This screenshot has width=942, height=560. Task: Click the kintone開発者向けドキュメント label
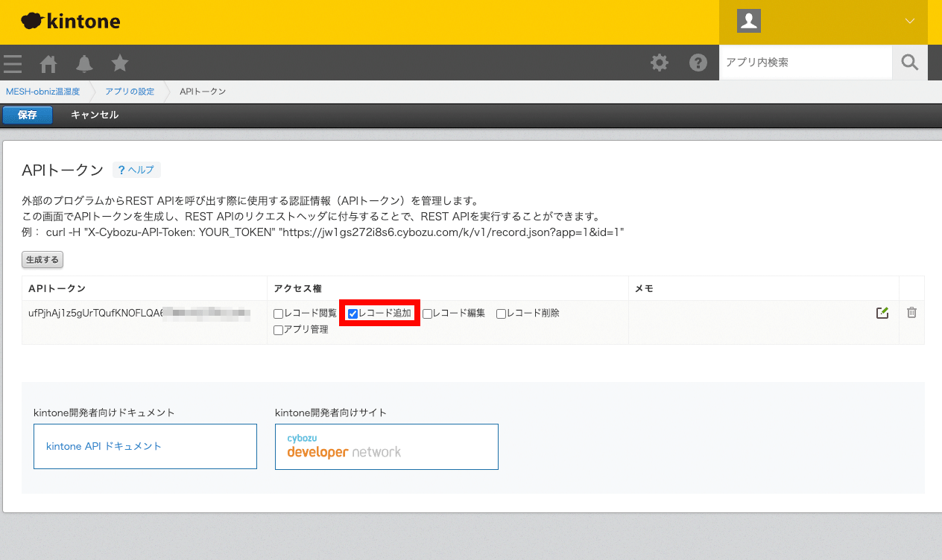click(x=104, y=412)
